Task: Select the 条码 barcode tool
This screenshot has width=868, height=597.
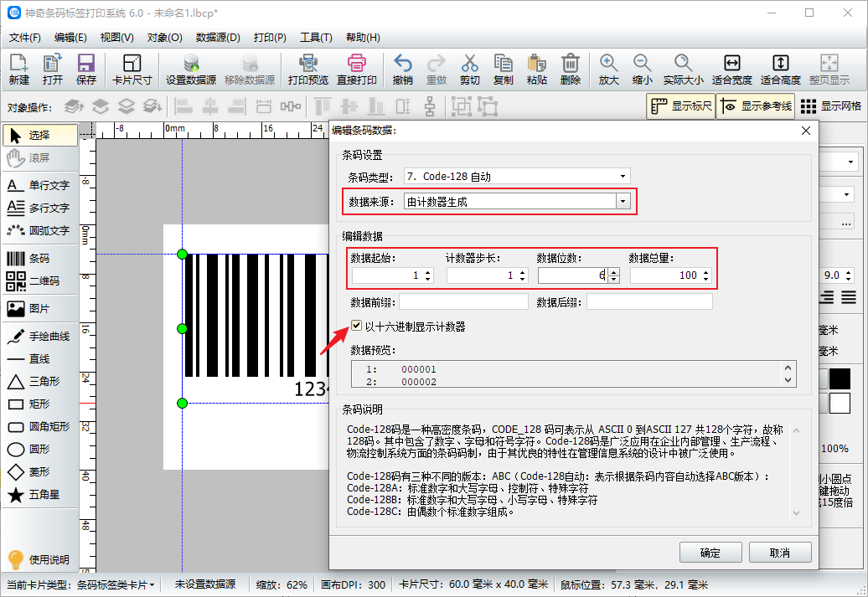Action: click(x=40, y=259)
